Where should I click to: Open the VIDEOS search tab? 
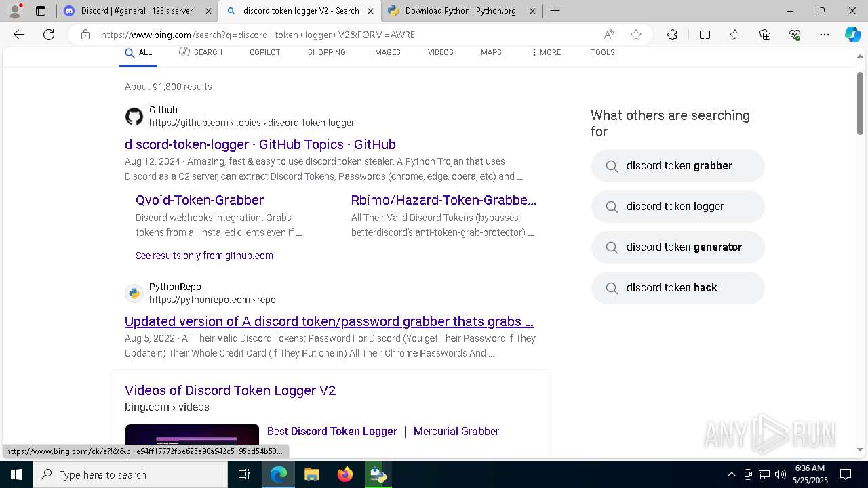(x=440, y=53)
